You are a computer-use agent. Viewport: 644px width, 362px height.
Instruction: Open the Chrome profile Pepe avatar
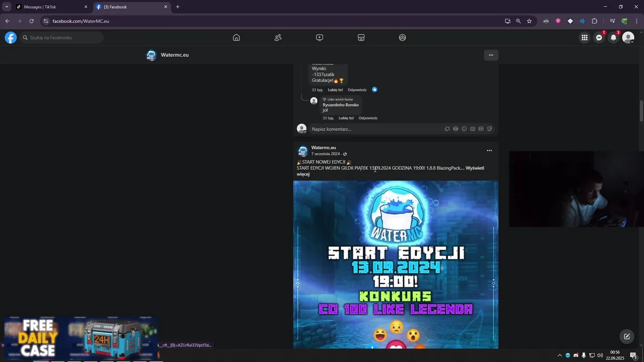624,21
